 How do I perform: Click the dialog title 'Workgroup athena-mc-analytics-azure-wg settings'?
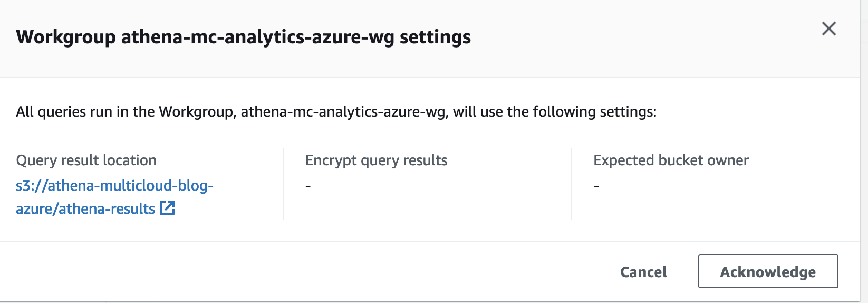pos(243,37)
